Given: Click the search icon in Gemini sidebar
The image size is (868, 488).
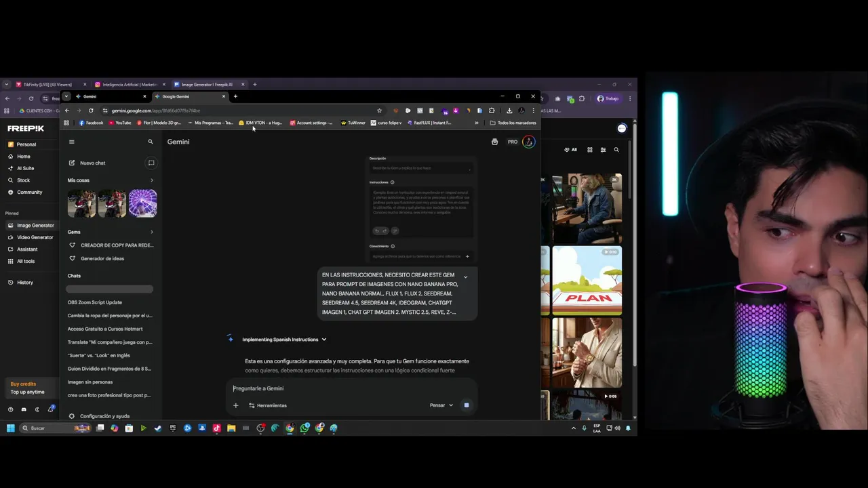Looking at the screenshot, I should click(x=151, y=142).
